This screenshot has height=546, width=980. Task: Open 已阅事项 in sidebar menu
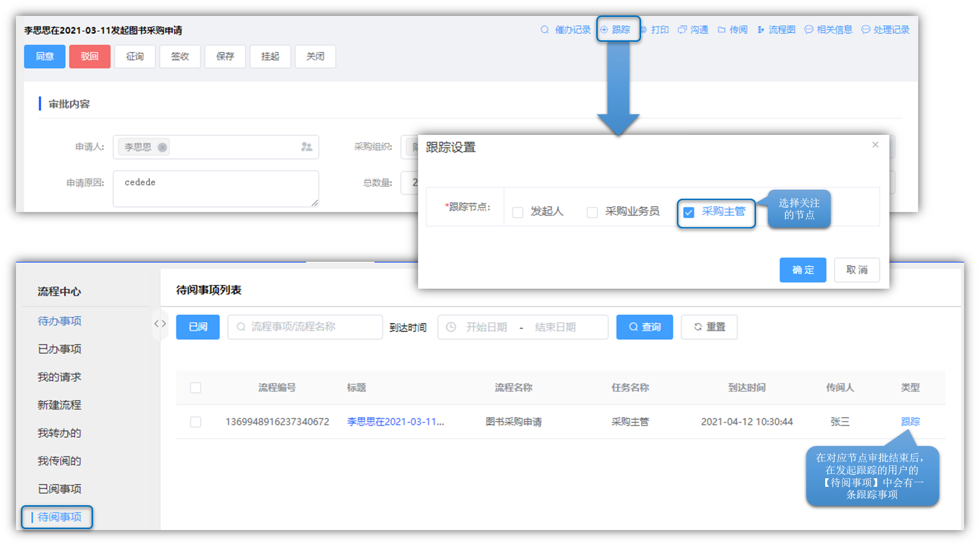tap(59, 489)
